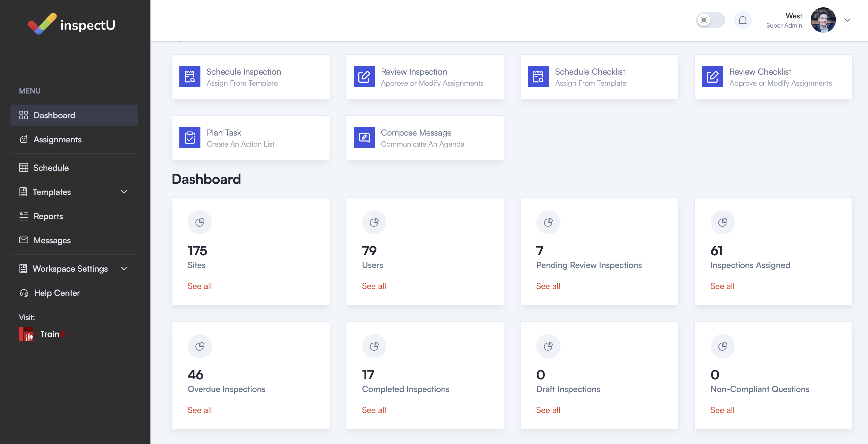Toggle the light/dark mode switch
Screen dimensions: 868x444
pyautogui.click(x=710, y=20)
